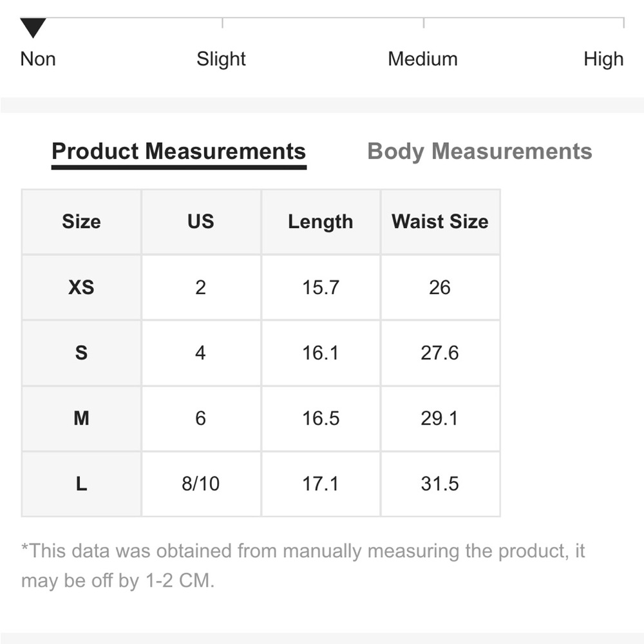Click the 31.5 waist size cell
Viewport: 644px width, 644px height.
[440, 484]
